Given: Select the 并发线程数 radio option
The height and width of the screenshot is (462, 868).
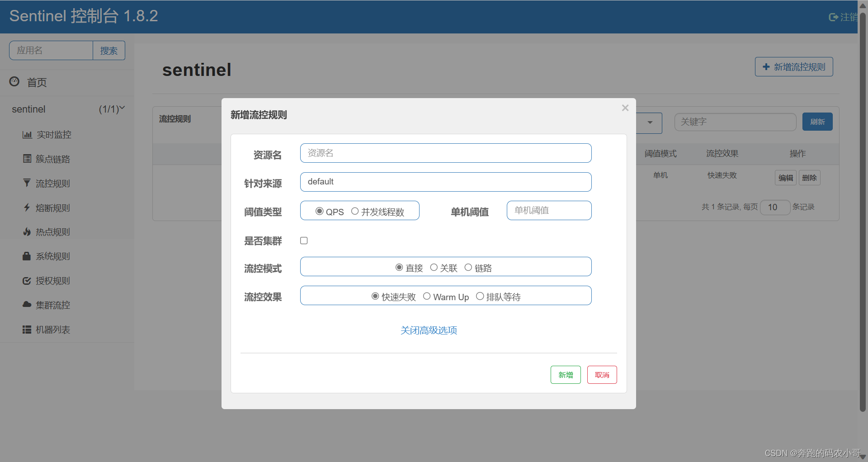Looking at the screenshot, I should (355, 211).
